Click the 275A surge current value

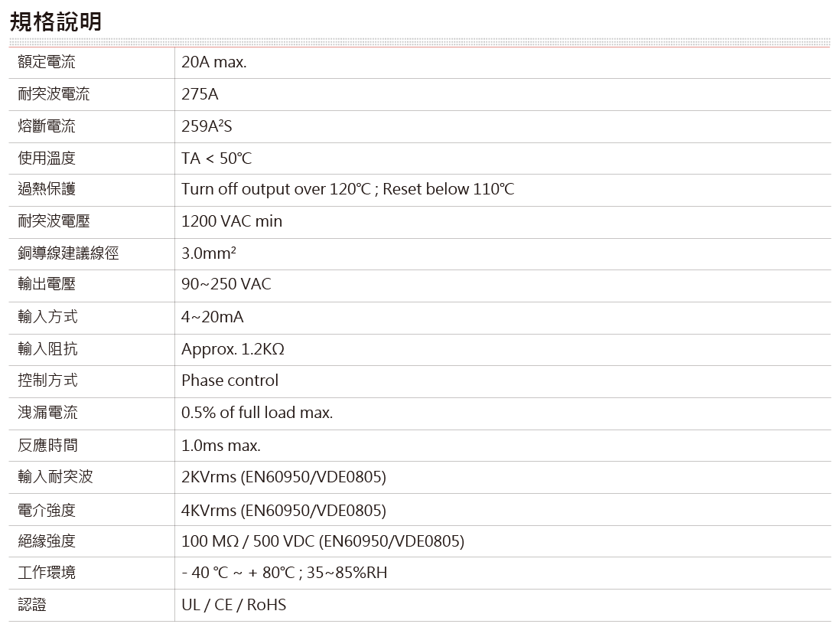200,94
